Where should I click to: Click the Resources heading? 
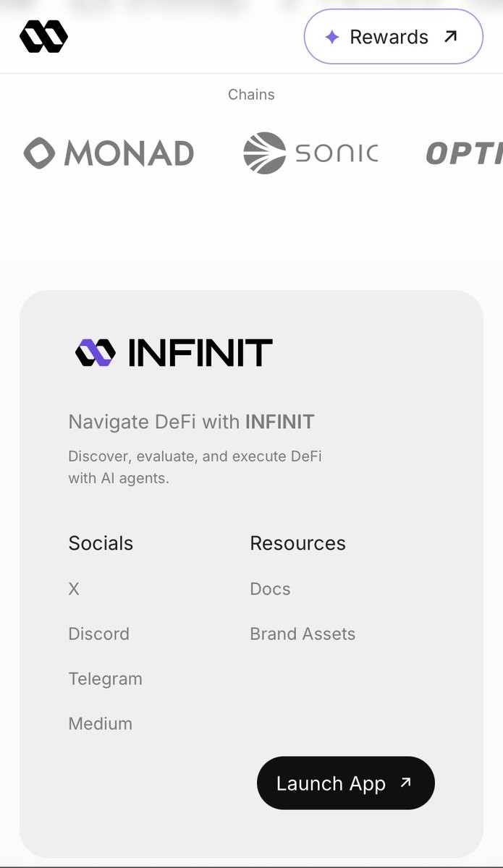(x=298, y=543)
